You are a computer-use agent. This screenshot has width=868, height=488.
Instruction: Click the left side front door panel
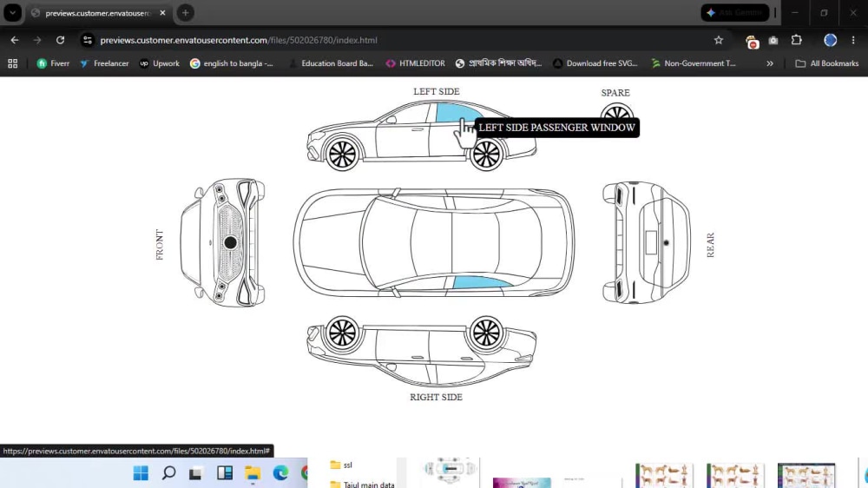coord(403,140)
